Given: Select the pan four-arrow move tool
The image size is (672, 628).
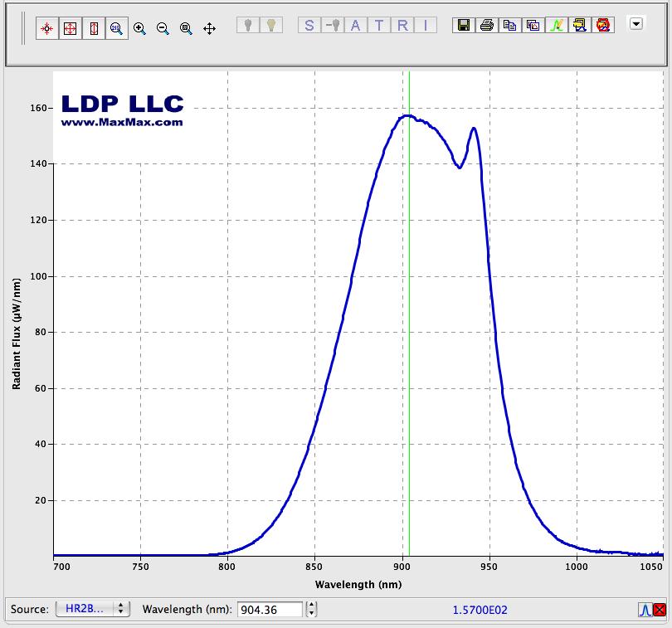Looking at the screenshot, I should (x=209, y=29).
